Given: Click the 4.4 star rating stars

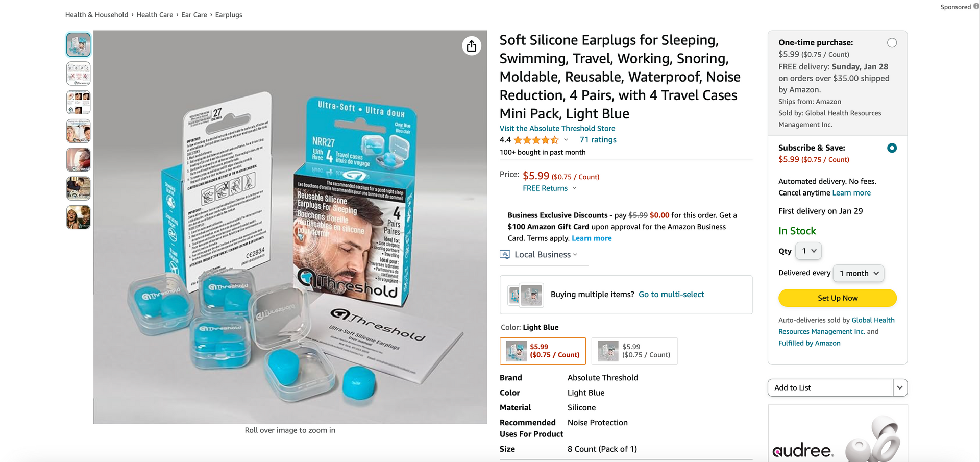Looking at the screenshot, I should 536,140.
